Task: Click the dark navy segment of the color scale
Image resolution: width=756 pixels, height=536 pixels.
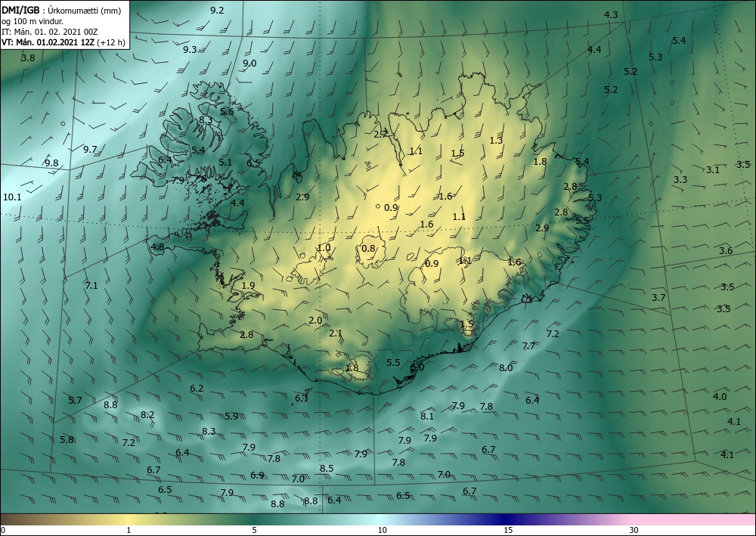Action: click(x=507, y=519)
